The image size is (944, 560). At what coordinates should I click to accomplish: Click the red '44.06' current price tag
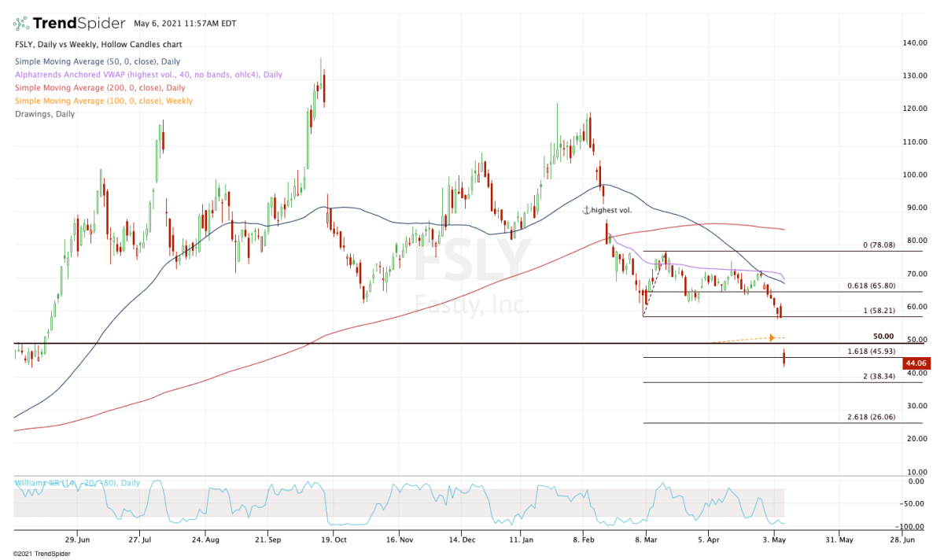pyautogui.click(x=916, y=363)
